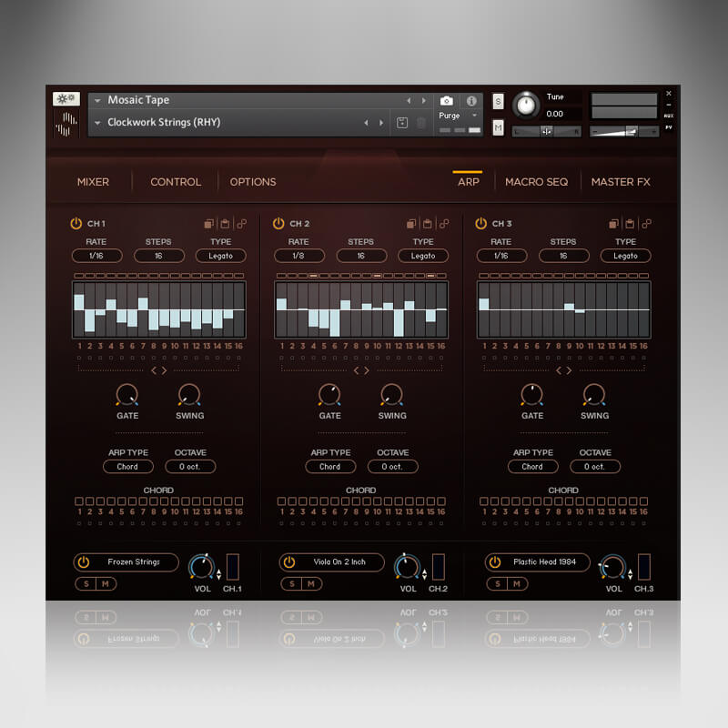This screenshot has height=728, width=728.
Task: Click the copy icon in CH 2 header
Action: (x=410, y=223)
